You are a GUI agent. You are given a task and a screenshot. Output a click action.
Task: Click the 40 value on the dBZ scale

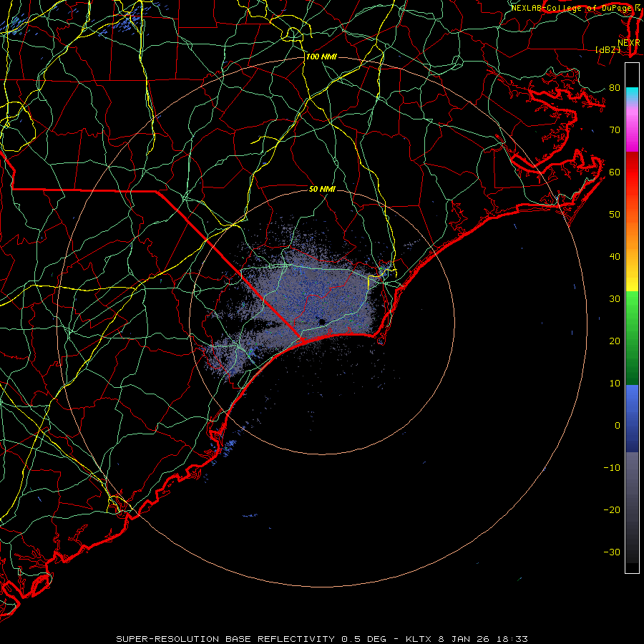tap(615, 257)
